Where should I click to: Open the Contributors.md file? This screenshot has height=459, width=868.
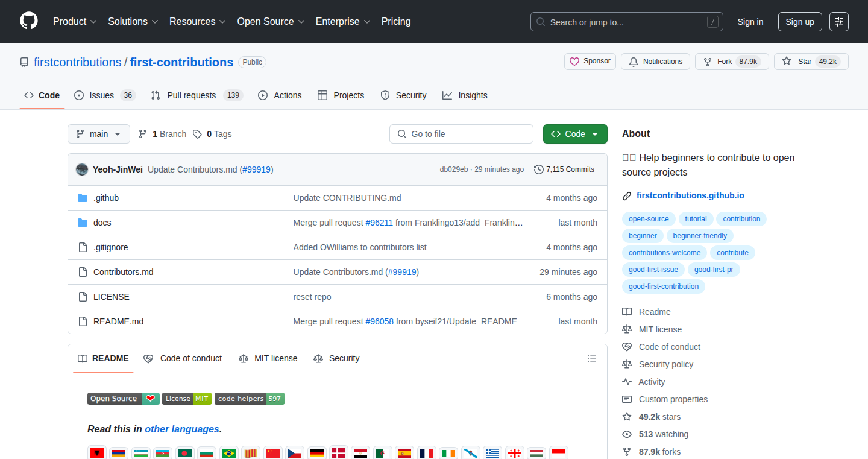pyautogui.click(x=124, y=272)
